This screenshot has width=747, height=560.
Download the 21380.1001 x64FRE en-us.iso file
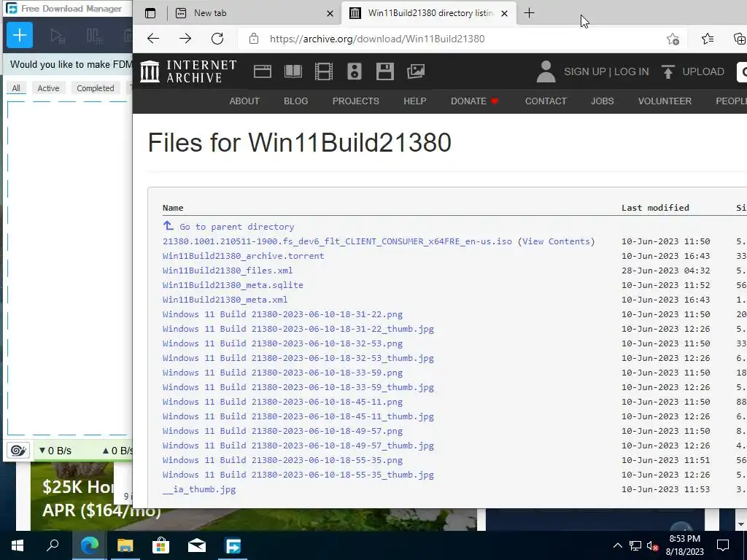337,241
